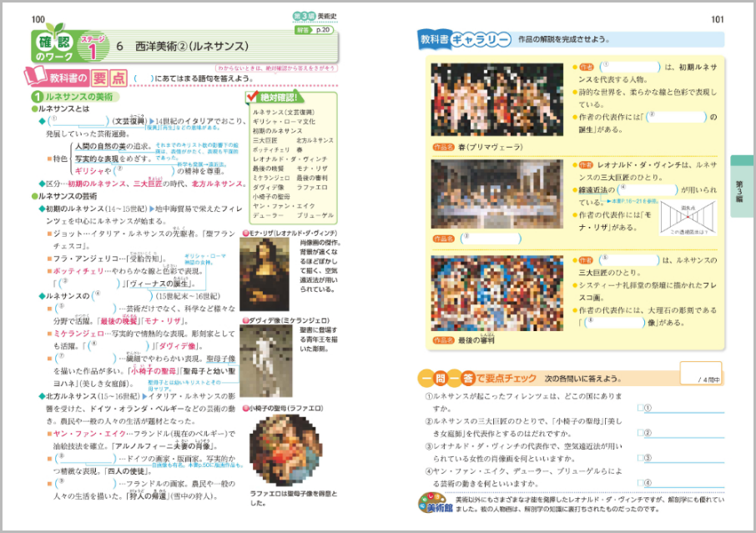
Task: Click the 作者 blank ① for 春(プリマヴェーラ)
Action: click(x=630, y=67)
